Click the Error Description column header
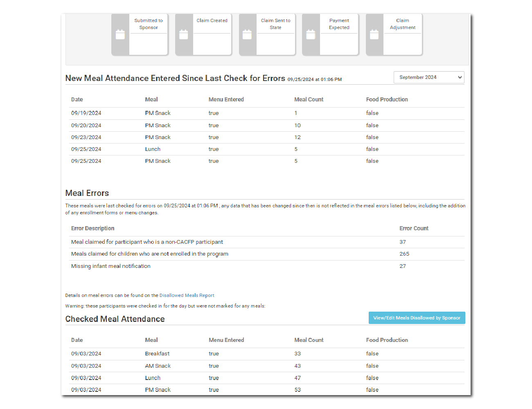 (x=92, y=228)
